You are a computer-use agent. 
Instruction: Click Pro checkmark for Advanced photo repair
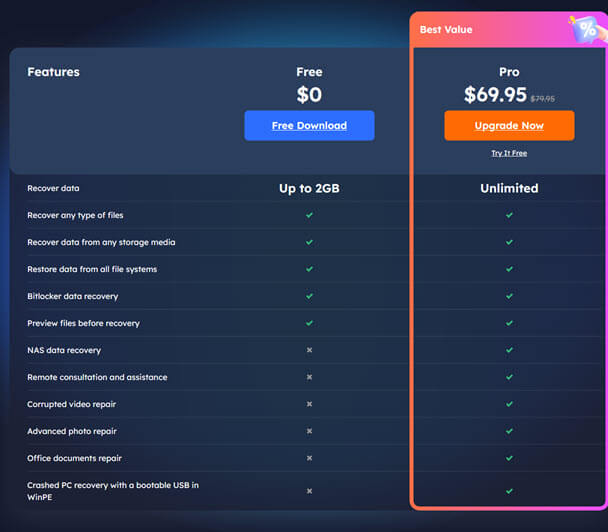coord(509,431)
